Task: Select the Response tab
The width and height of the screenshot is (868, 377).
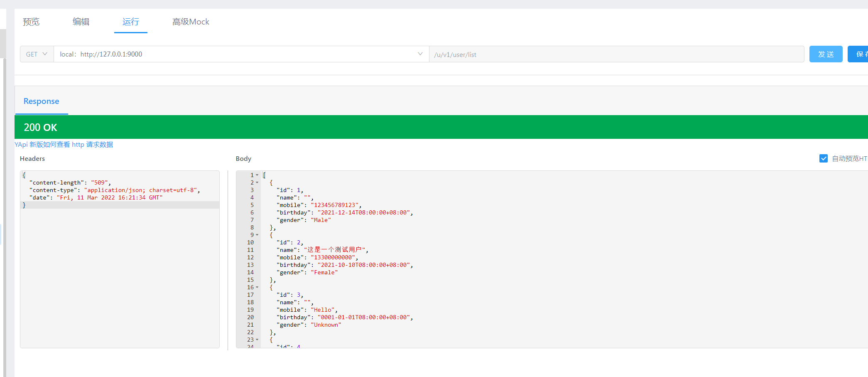Action: (x=41, y=101)
